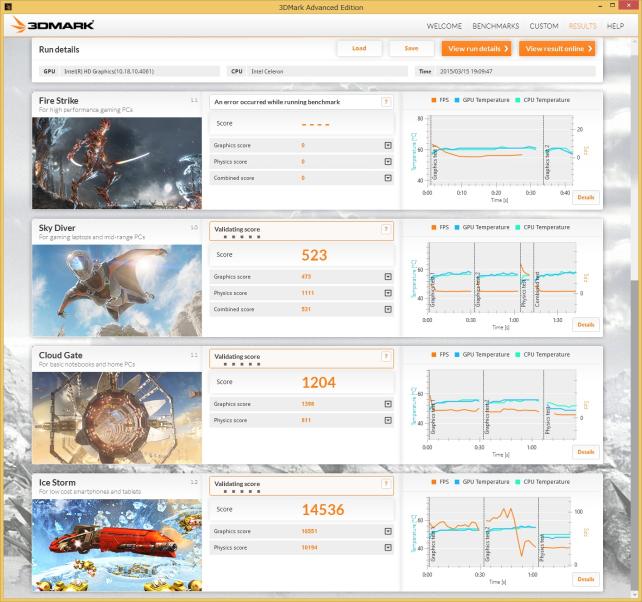Expand Fire Strike Graphics score
The height and width of the screenshot is (602, 642).
pos(388,145)
